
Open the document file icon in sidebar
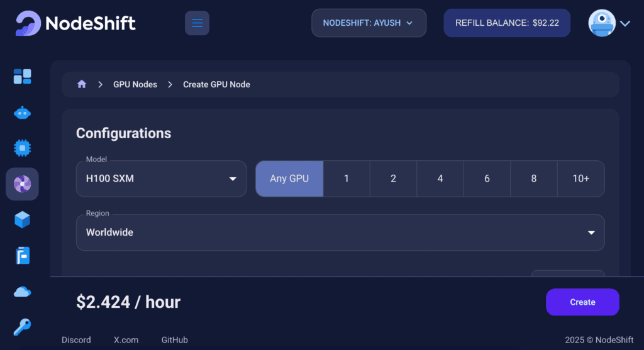[x=23, y=256]
